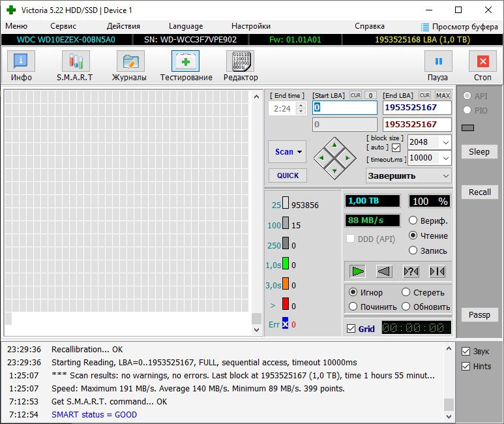Click the red slow block swatch

(286, 303)
